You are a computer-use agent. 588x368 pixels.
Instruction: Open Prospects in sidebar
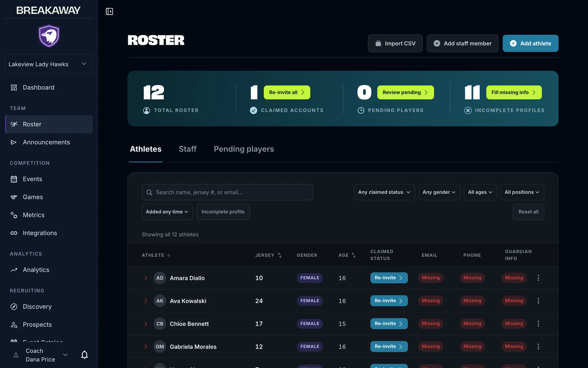pos(49,325)
